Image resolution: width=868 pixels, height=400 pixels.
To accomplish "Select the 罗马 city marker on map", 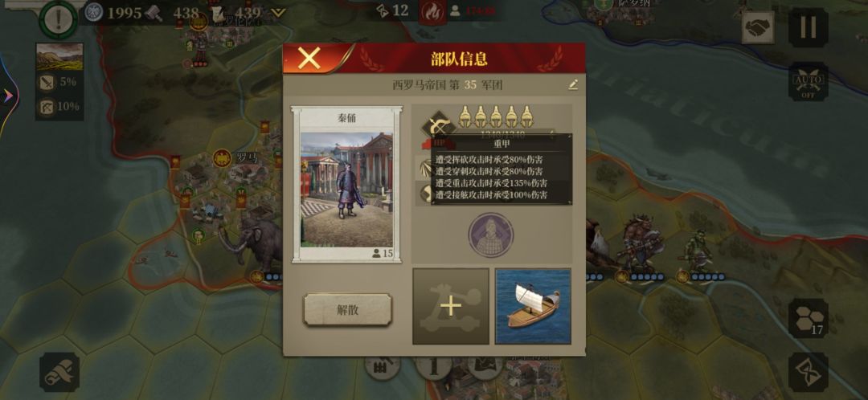I will tap(222, 158).
